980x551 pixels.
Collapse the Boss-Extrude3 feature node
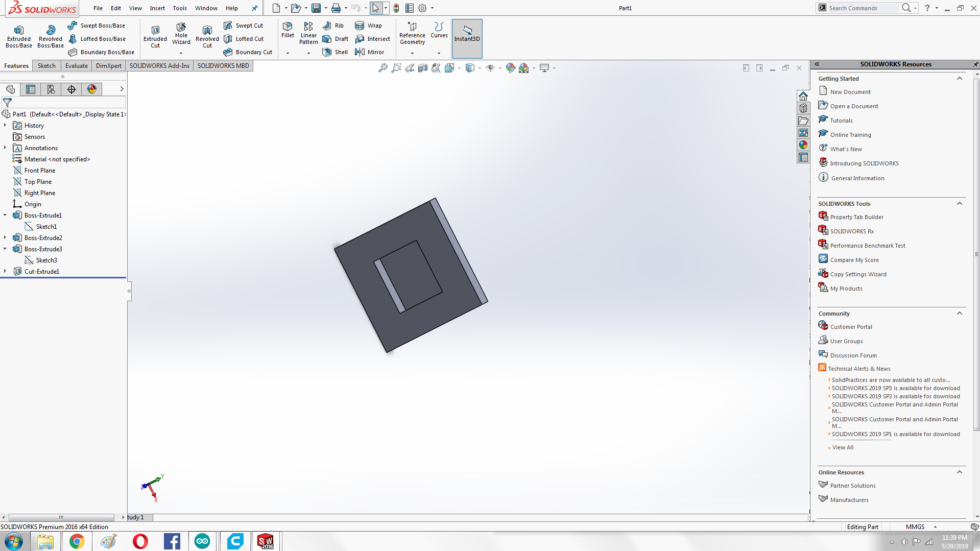5,249
